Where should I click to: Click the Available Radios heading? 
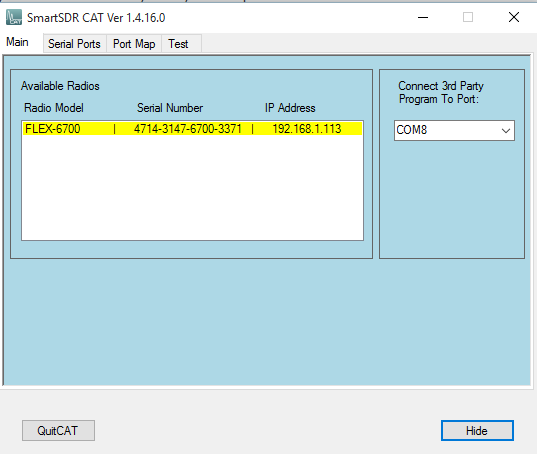pos(60,86)
